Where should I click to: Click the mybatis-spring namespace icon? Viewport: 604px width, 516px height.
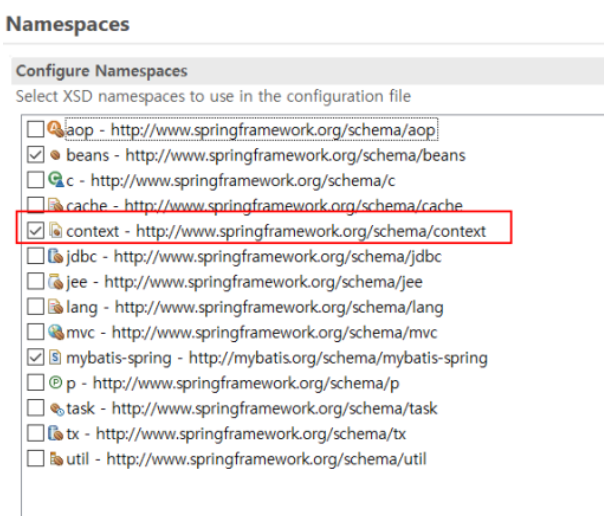tap(55, 357)
